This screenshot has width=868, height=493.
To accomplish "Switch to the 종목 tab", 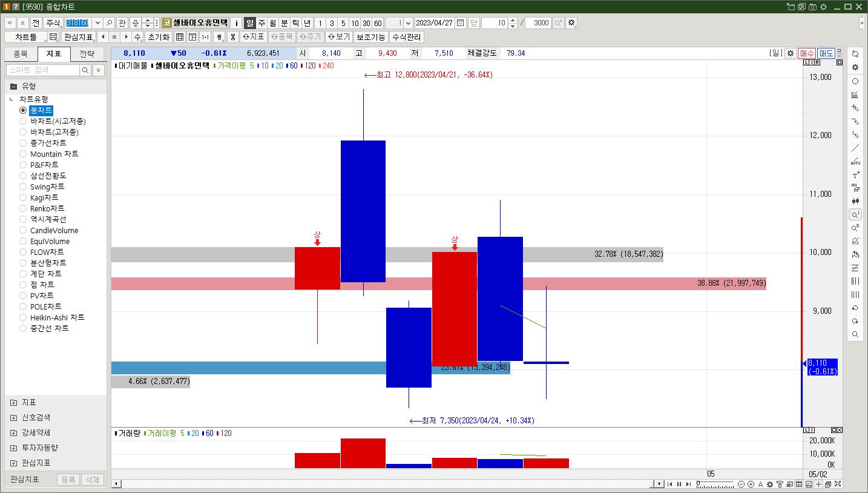I will pyautogui.click(x=21, y=54).
